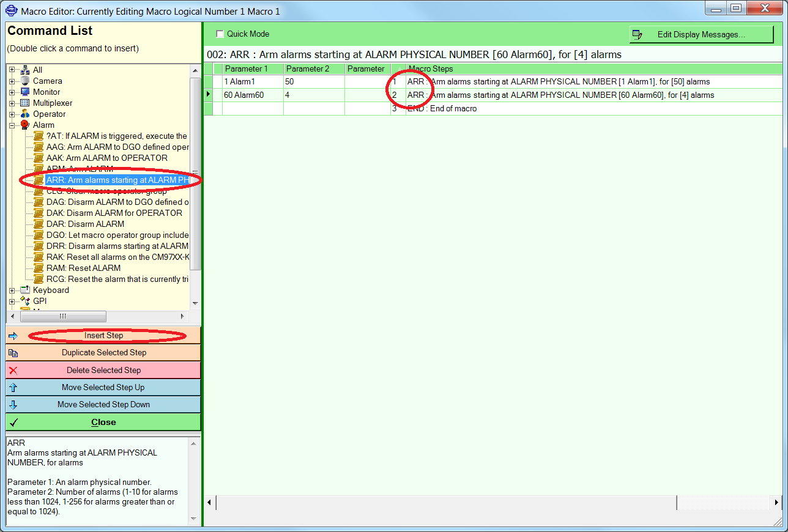Screen dimensions: 788x532
Task: Click the Monitor category icon
Action: [x=25, y=92]
